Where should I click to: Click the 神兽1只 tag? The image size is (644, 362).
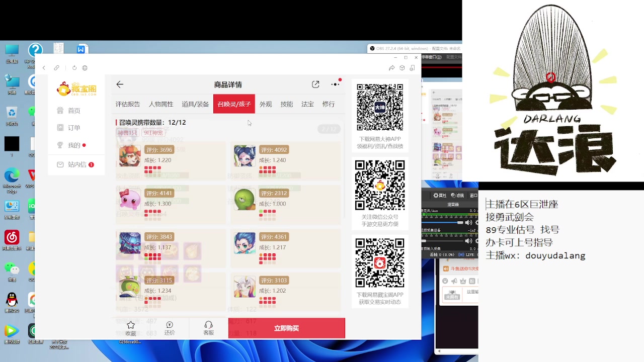(127, 133)
